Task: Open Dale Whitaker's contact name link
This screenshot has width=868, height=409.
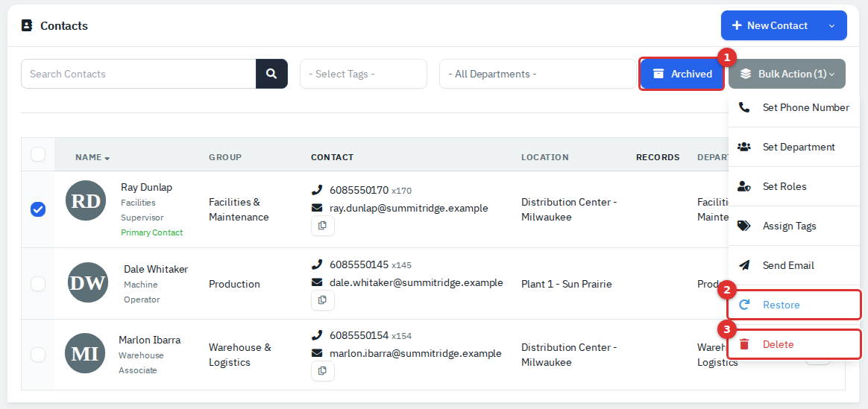Action: 156,269
